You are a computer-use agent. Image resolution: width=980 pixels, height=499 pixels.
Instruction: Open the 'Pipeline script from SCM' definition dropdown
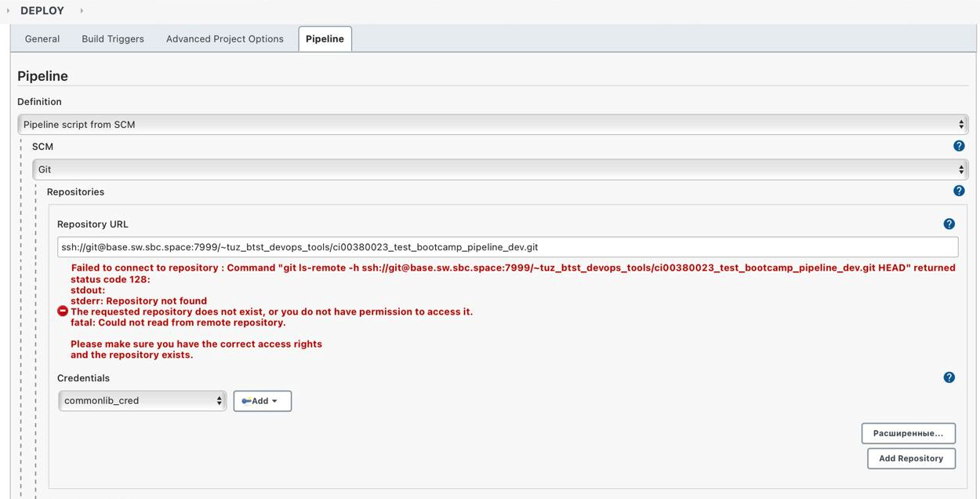[492, 125]
